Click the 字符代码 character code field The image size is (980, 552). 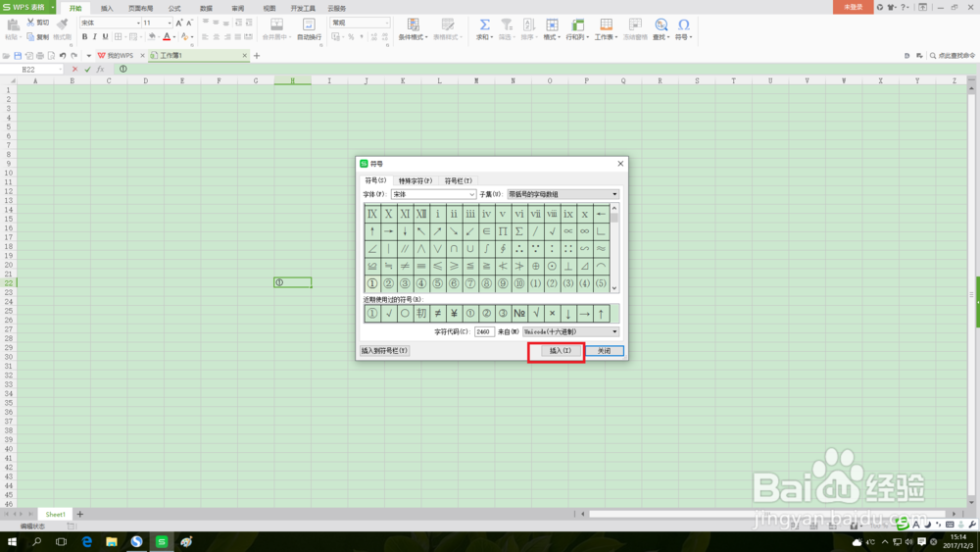point(484,332)
